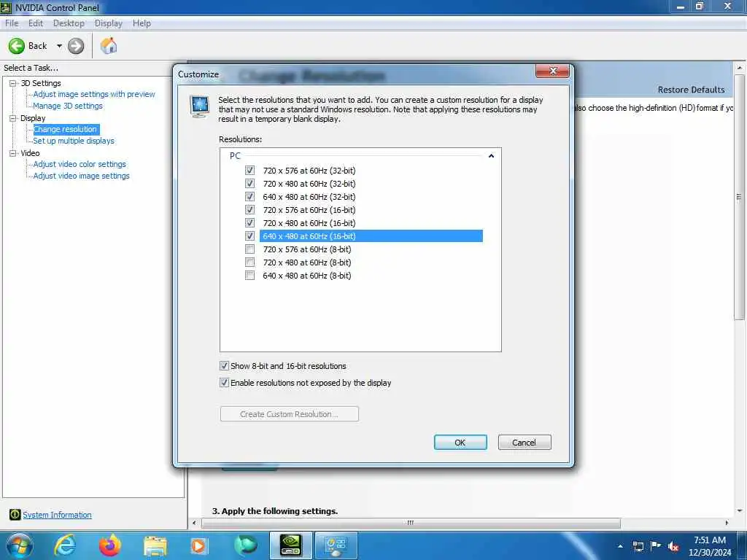Click the Restore Defaults link

tap(691, 90)
